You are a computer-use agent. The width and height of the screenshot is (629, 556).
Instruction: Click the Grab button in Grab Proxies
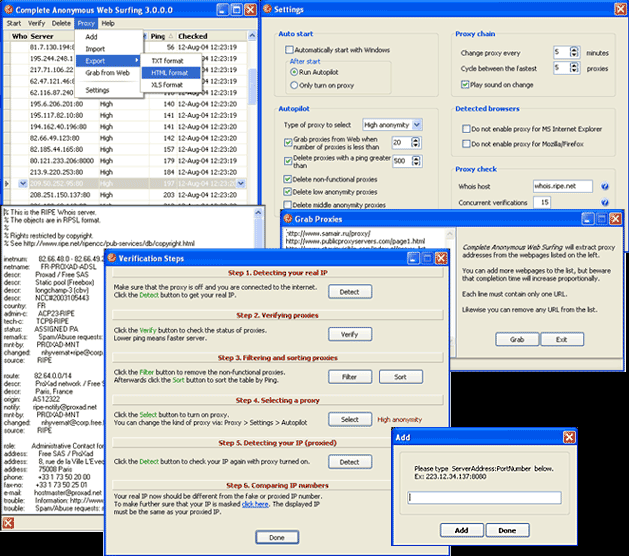[x=517, y=339]
